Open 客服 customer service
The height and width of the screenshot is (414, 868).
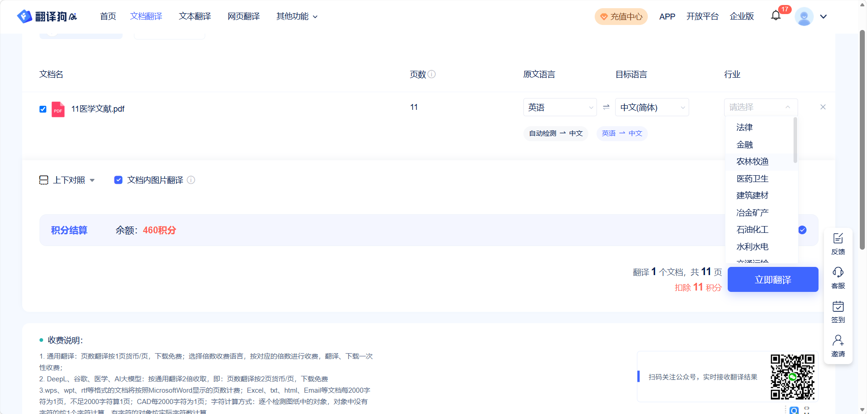(838, 278)
